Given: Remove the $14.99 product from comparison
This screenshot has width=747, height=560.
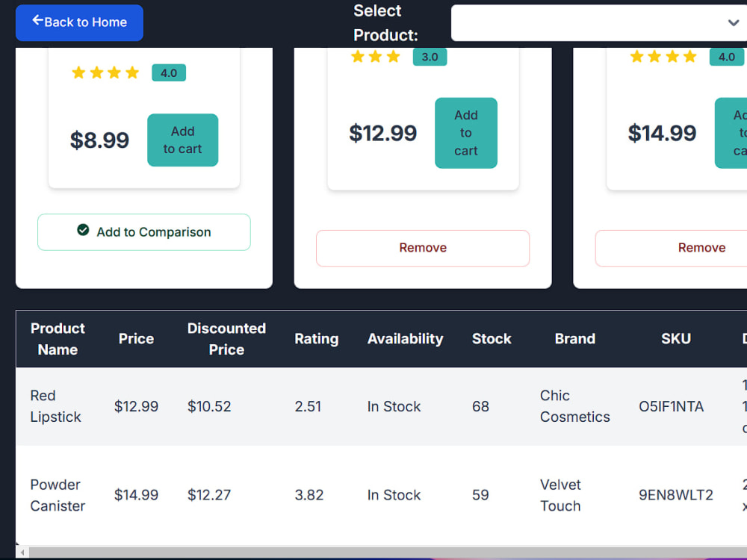Looking at the screenshot, I should click(672, 248).
